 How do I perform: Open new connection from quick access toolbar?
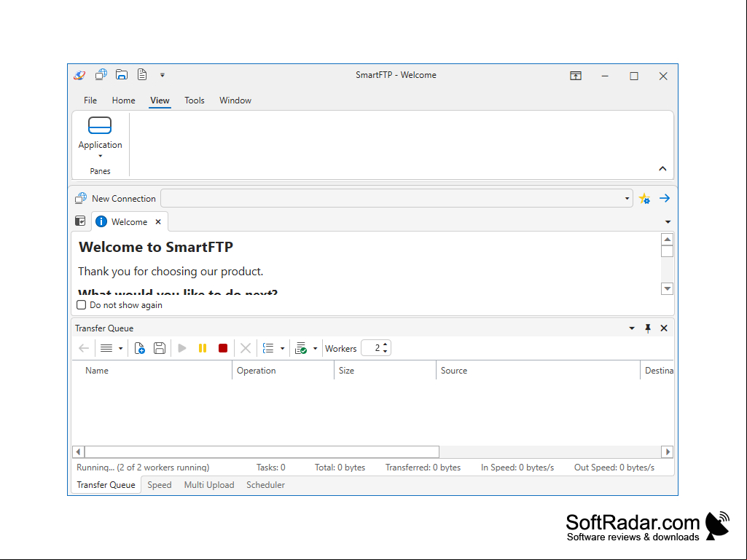coord(101,75)
